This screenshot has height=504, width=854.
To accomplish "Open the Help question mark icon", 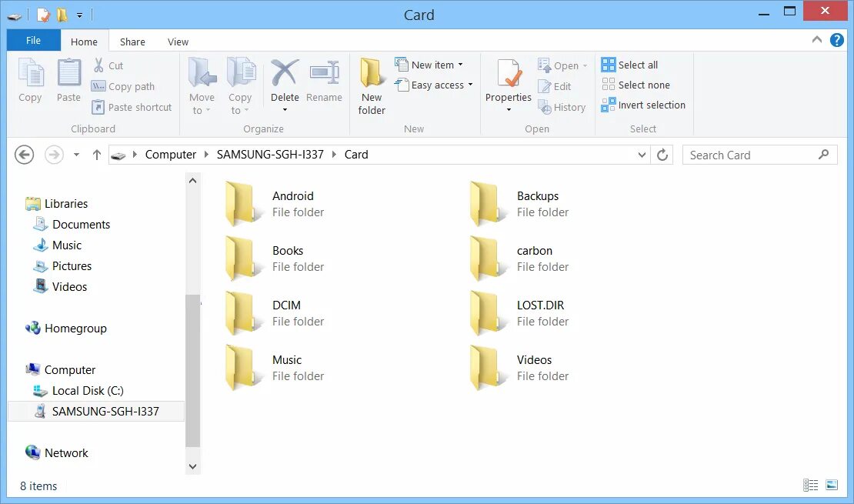I will click(x=836, y=40).
